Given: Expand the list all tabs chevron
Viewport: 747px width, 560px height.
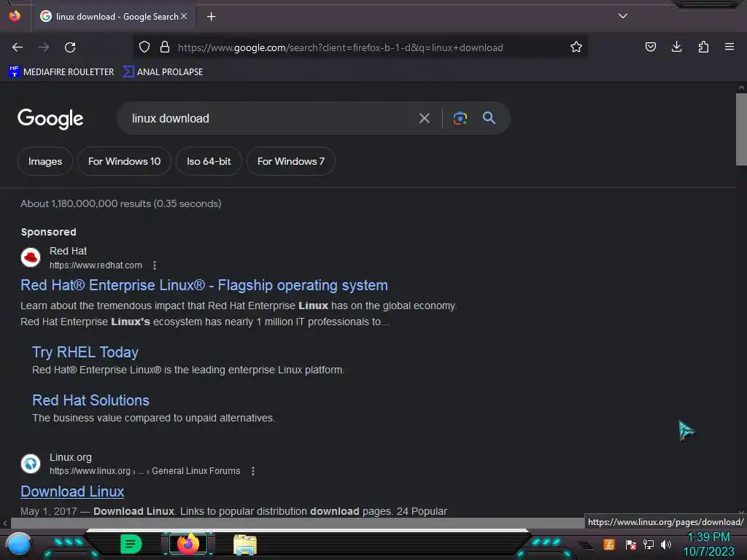Looking at the screenshot, I should click(623, 16).
